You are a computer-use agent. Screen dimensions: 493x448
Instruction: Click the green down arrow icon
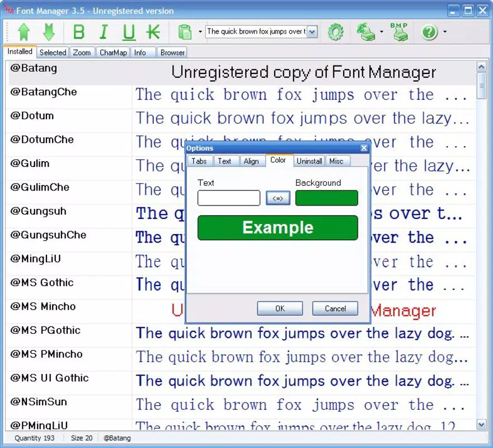point(49,32)
